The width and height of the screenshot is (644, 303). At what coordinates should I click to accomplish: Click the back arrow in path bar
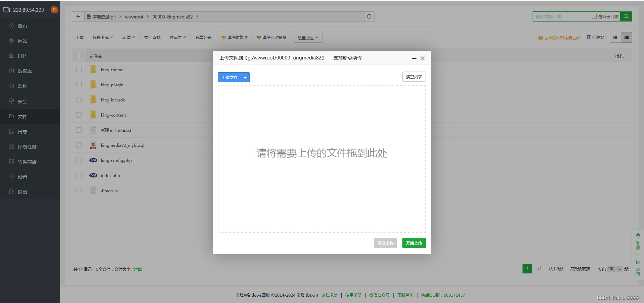click(x=78, y=16)
